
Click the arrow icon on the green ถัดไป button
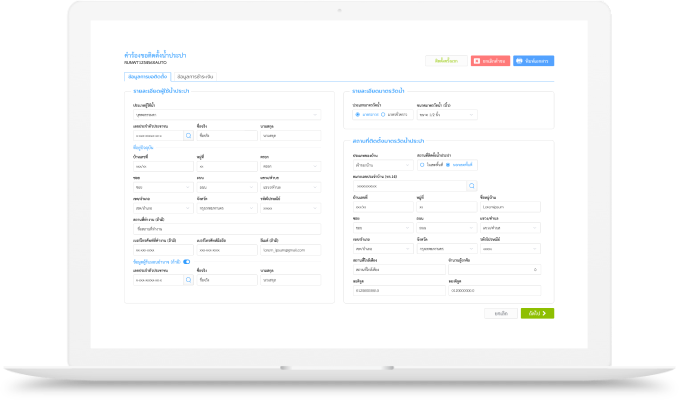pos(544,313)
